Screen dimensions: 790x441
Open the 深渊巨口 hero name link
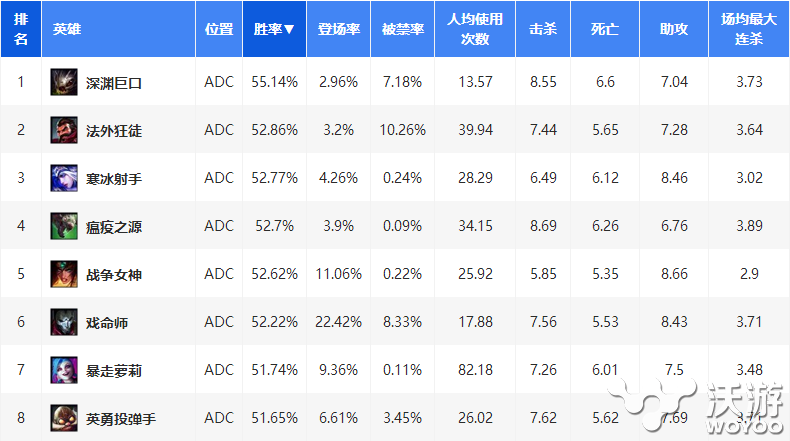[x=114, y=83]
